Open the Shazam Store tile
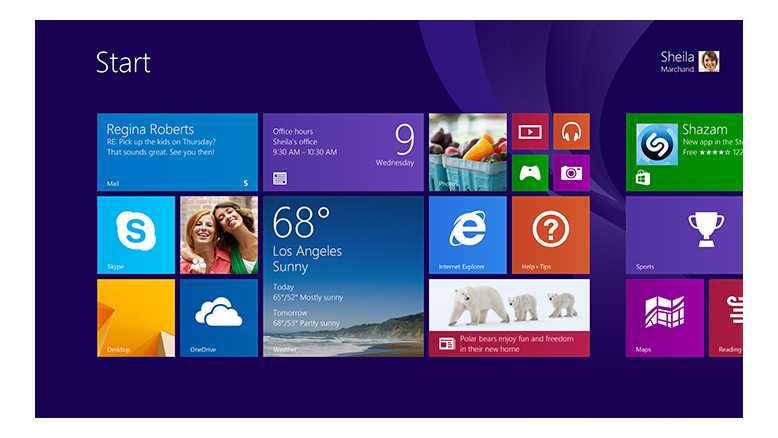This screenshot has width=778, height=438. click(684, 152)
